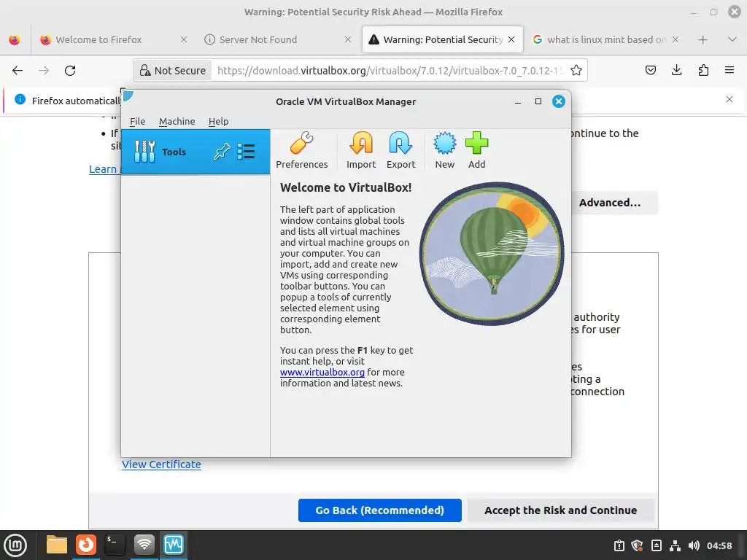Expand the list all tabs chevron
747x560 pixels.
[x=732, y=39]
